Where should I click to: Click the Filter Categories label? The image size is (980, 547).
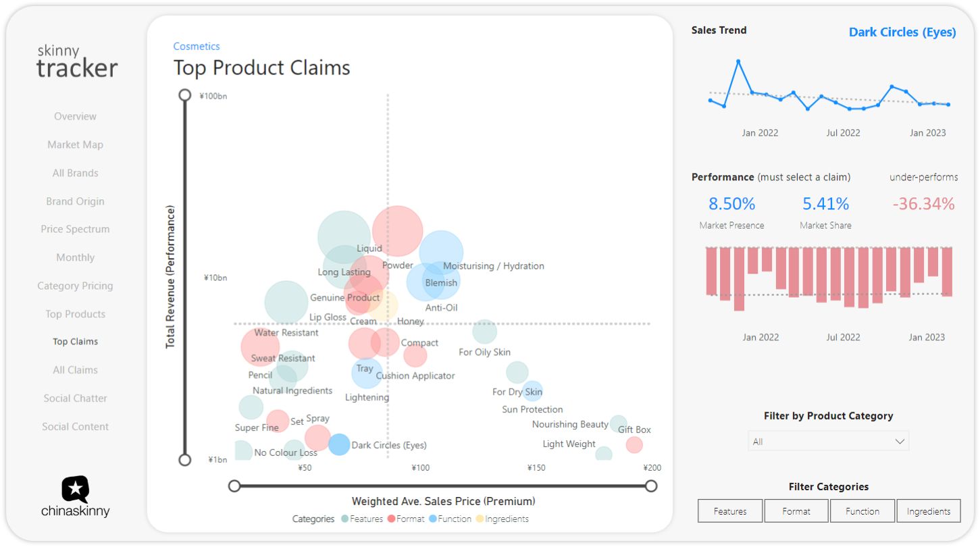(x=829, y=487)
